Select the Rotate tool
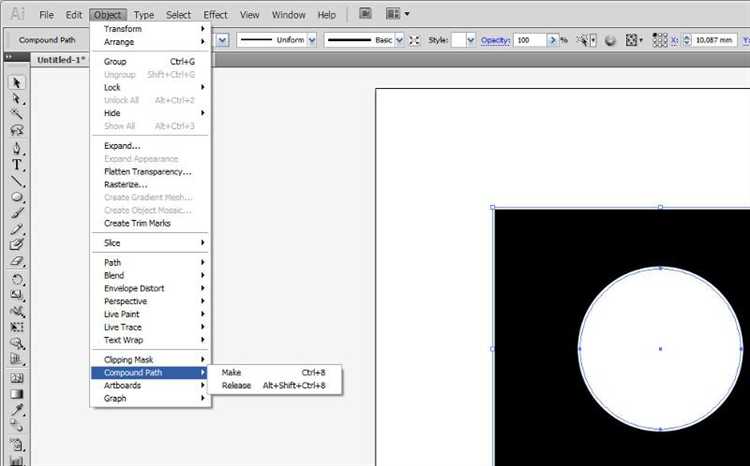The height and width of the screenshot is (466, 750). click(x=16, y=279)
